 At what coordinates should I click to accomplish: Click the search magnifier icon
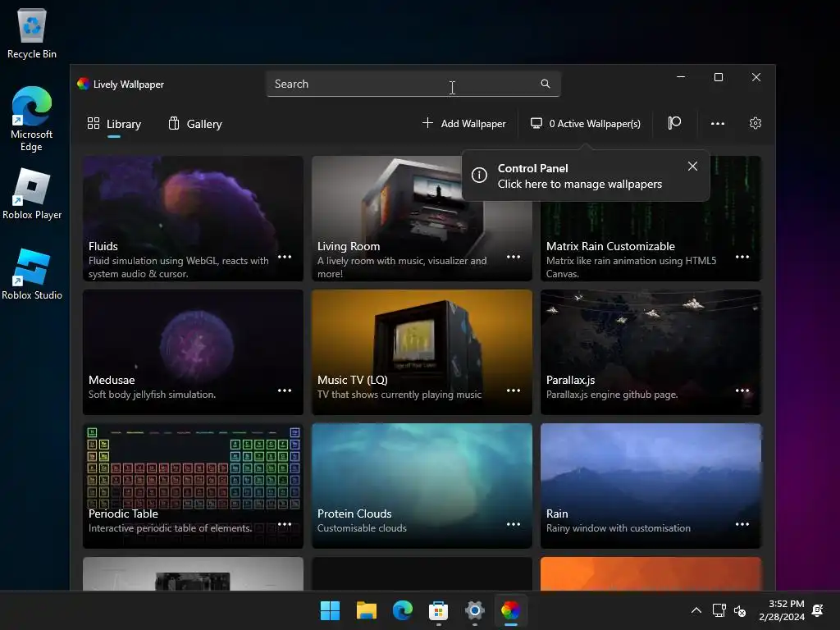[x=546, y=84]
